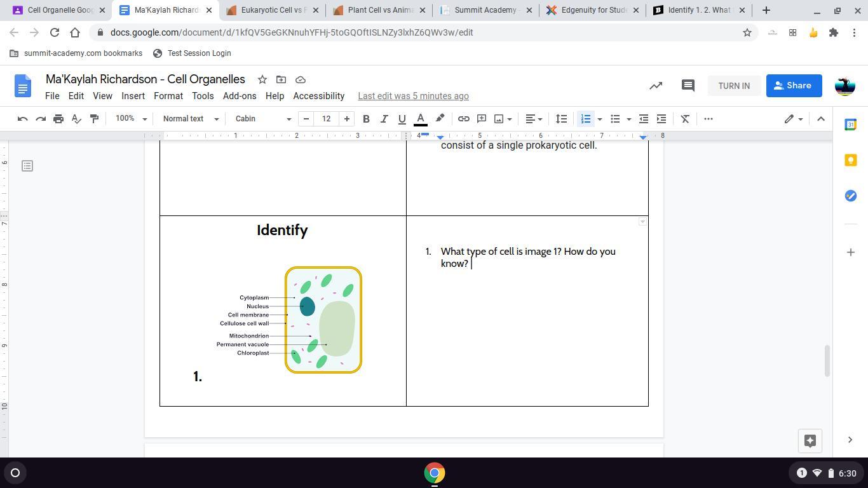
Task: Open the highlight color picker
Action: (x=440, y=119)
